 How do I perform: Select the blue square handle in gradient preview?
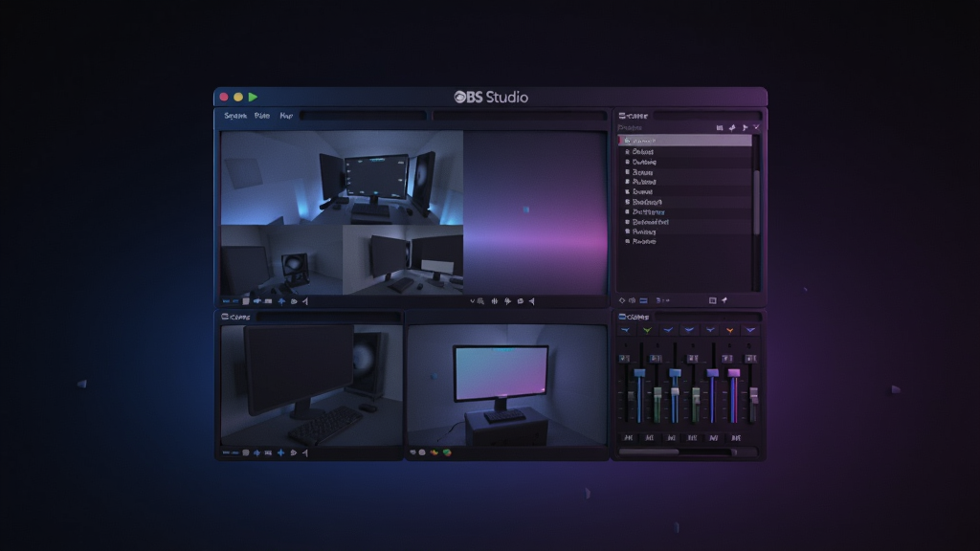(526, 209)
